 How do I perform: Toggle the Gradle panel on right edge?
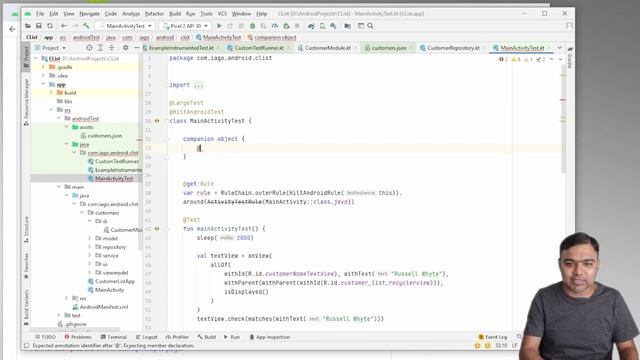click(x=570, y=57)
